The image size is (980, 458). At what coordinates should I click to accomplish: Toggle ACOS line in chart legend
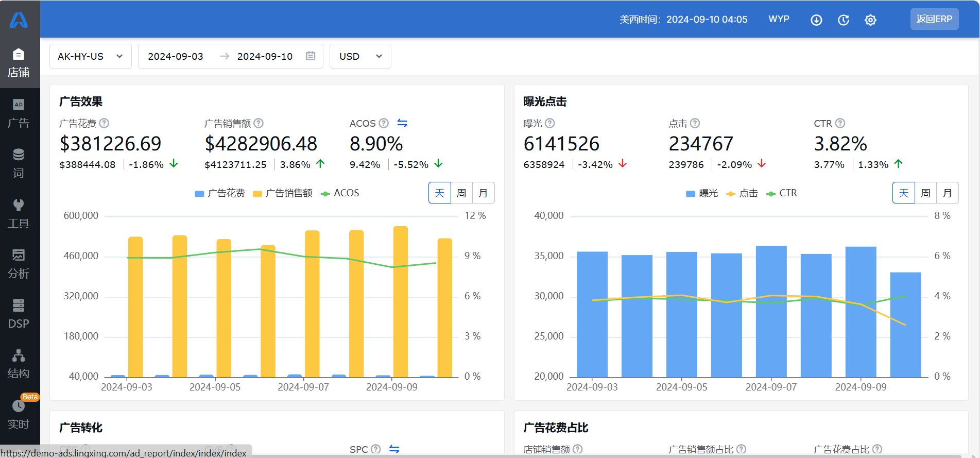(340, 193)
